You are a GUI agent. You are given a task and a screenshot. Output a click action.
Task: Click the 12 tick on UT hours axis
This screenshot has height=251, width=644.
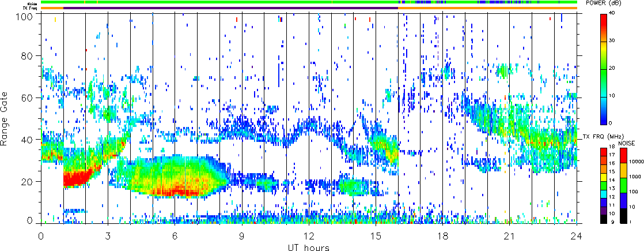point(309,235)
